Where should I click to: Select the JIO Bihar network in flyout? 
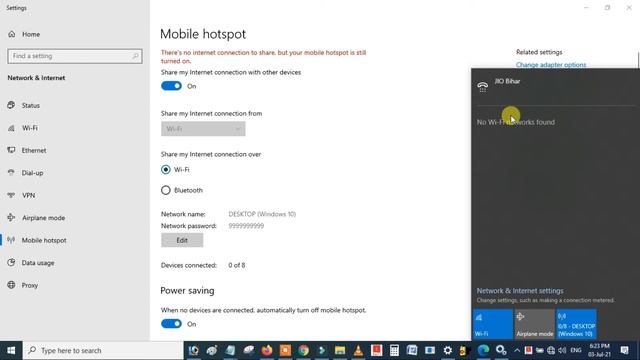pyautogui.click(x=555, y=87)
